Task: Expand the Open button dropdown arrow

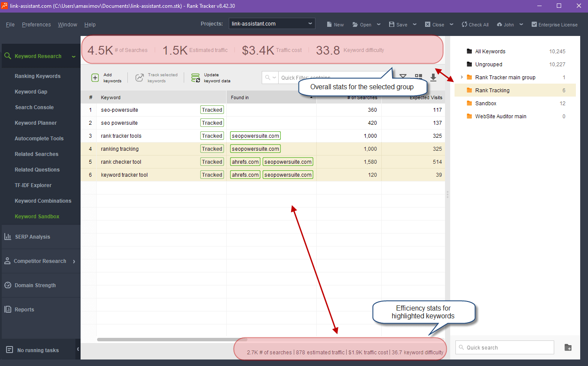Action: pos(379,25)
